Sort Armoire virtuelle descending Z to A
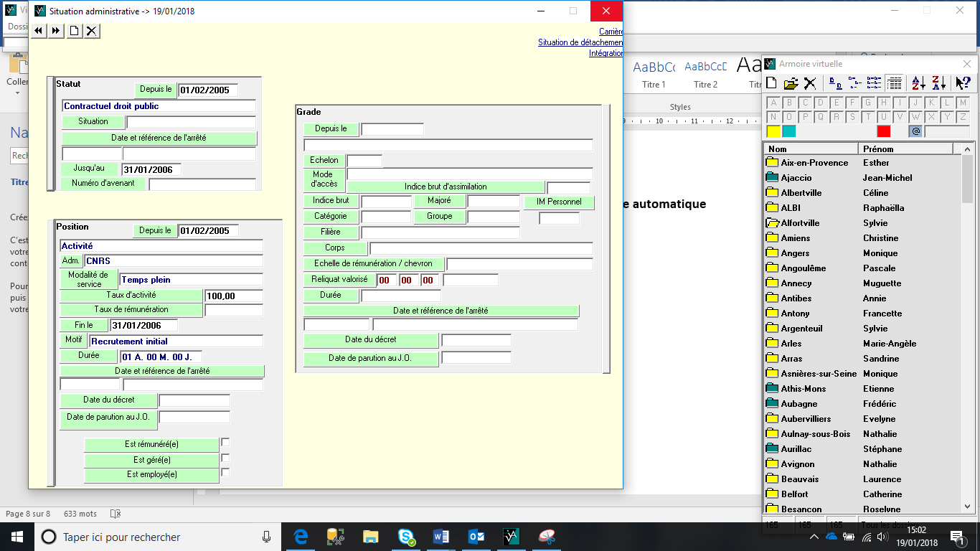Screen dimensions: 980x551 (938, 83)
